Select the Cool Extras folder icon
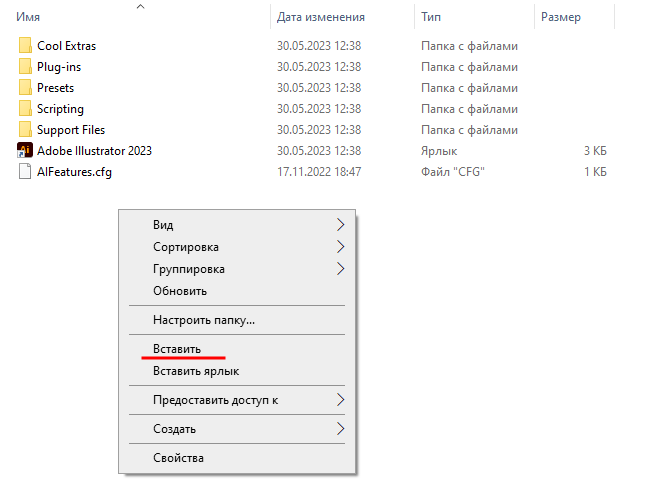The height and width of the screenshot is (480, 646). pos(25,46)
